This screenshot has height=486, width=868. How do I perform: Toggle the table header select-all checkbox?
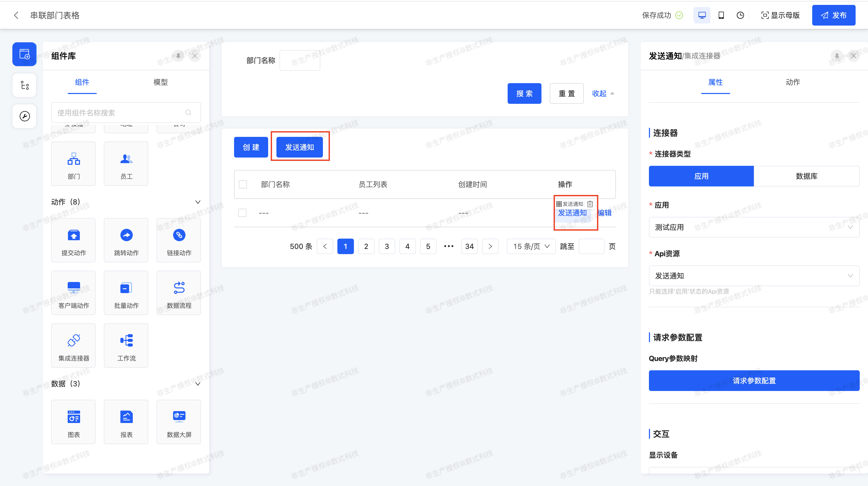tap(243, 184)
